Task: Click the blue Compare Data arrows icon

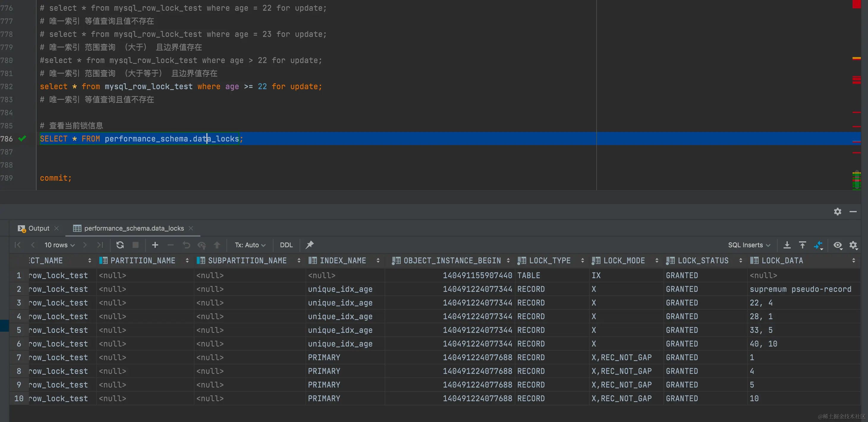Action: [x=818, y=245]
